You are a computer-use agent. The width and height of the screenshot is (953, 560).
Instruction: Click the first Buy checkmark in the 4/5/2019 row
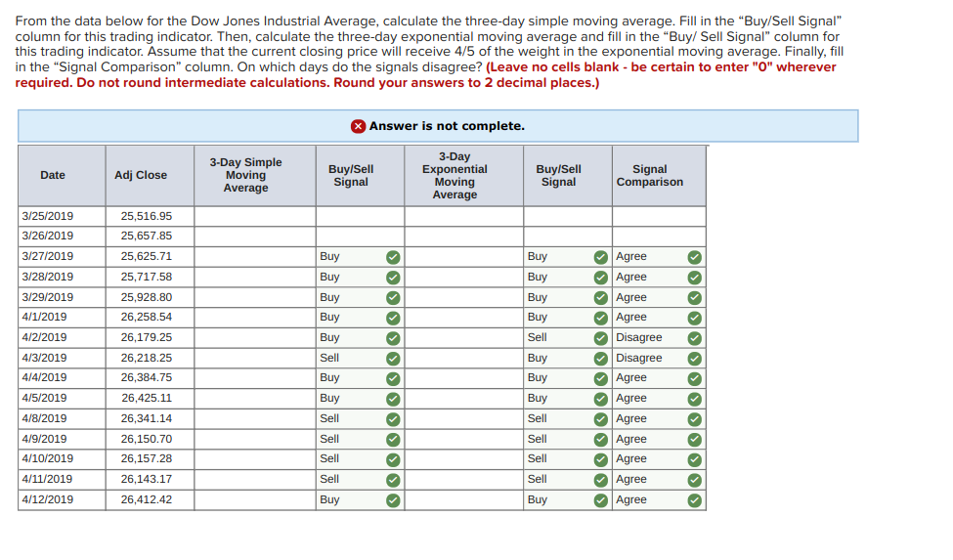[393, 399]
